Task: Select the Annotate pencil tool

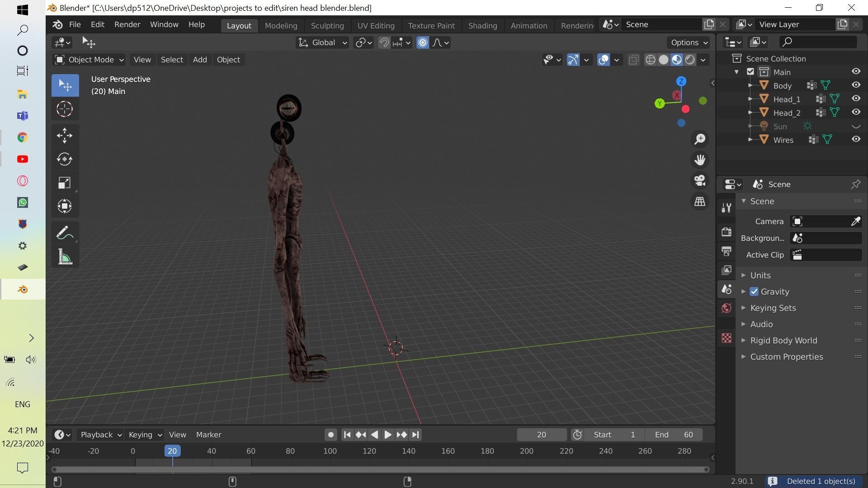Action: pyautogui.click(x=65, y=233)
